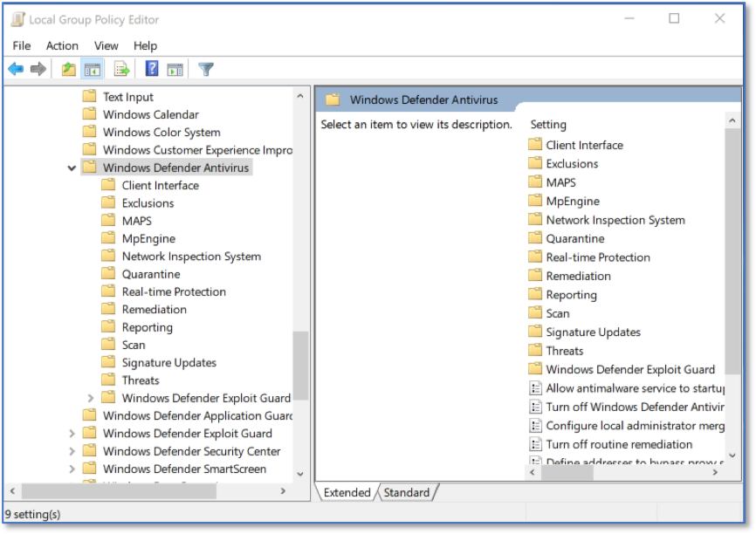
Task: Click folder icon next to Text Input in tree
Action: tap(89, 96)
